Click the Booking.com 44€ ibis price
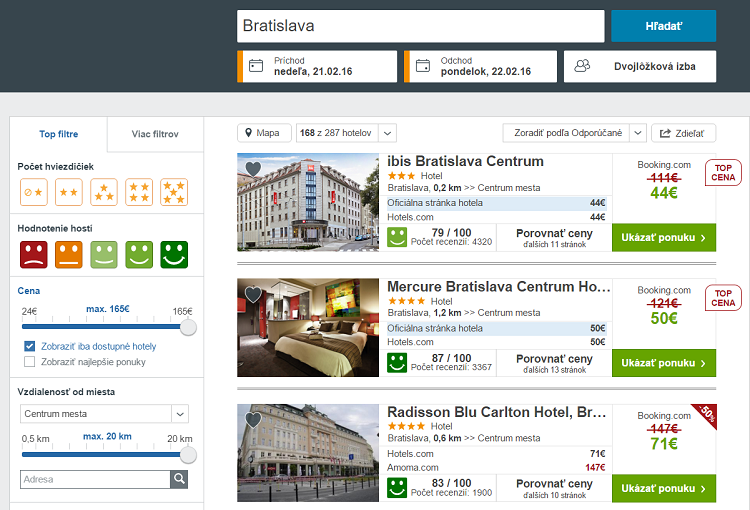The height and width of the screenshot is (510, 750). point(664,193)
